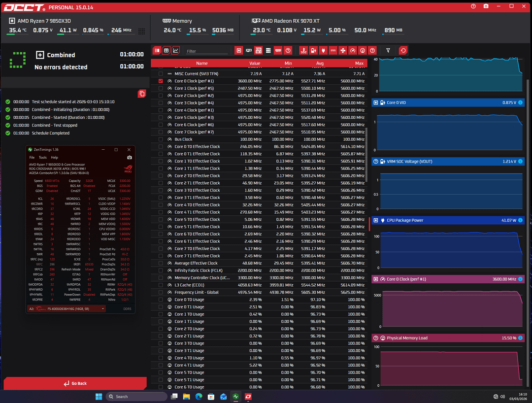
Task: Toggle the temperature sensor filter icon
Action: click(x=303, y=50)
